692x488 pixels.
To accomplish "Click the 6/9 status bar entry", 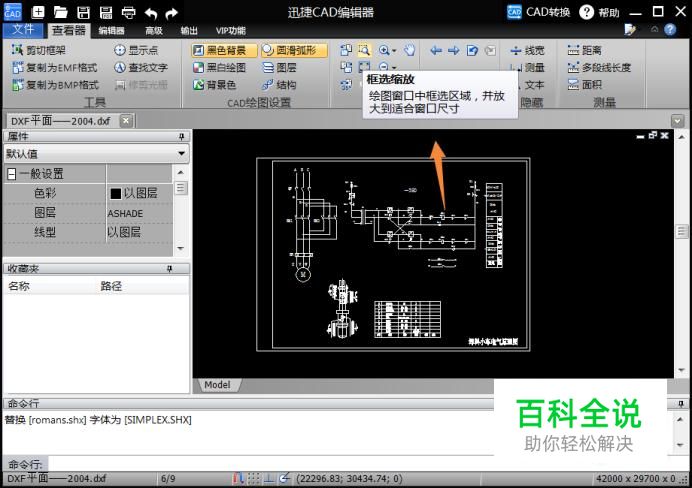I will [168, 479].
